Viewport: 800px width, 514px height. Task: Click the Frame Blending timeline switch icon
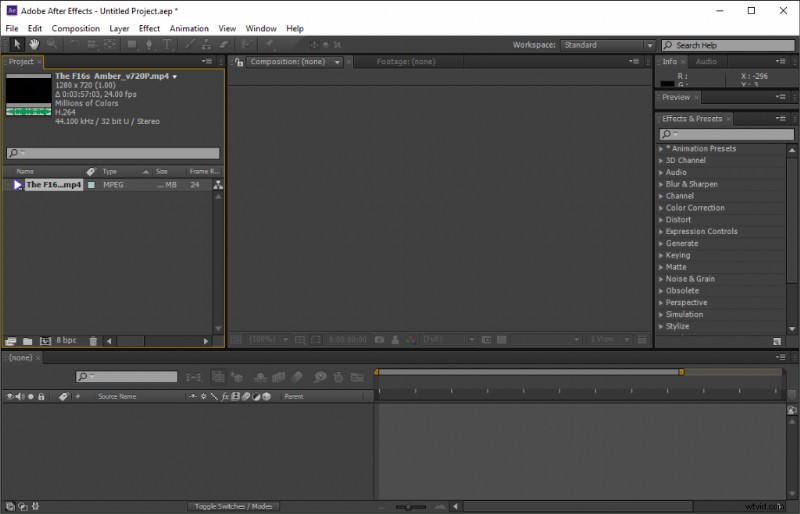pos(278,377)
